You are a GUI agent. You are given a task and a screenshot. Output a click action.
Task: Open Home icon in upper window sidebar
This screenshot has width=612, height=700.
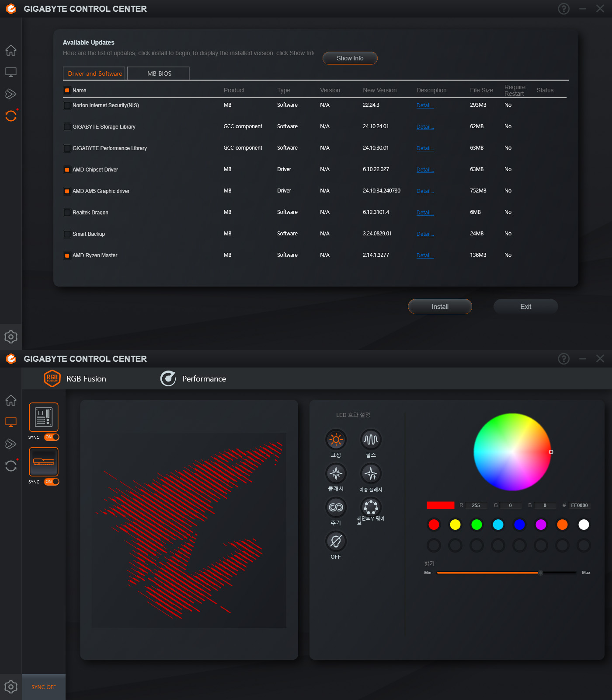pos(11,50)
